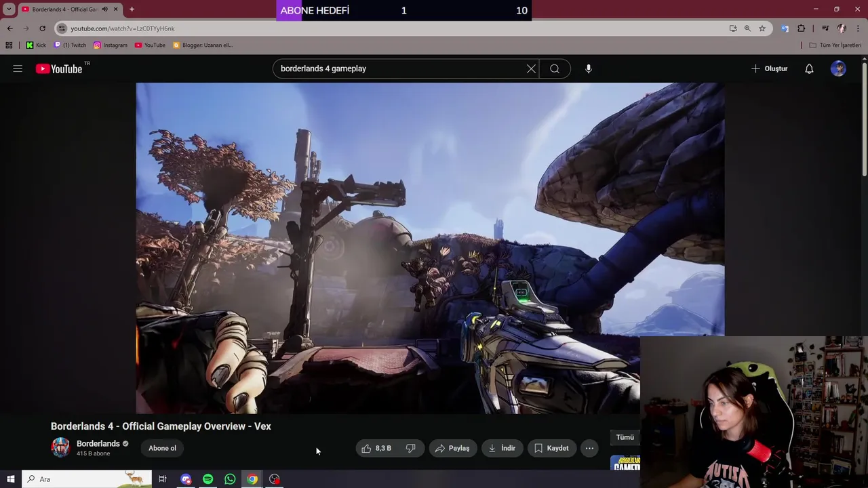Click the magnifier search button
The height and width of the screenshot is (488, 868).
click(555, 68)
